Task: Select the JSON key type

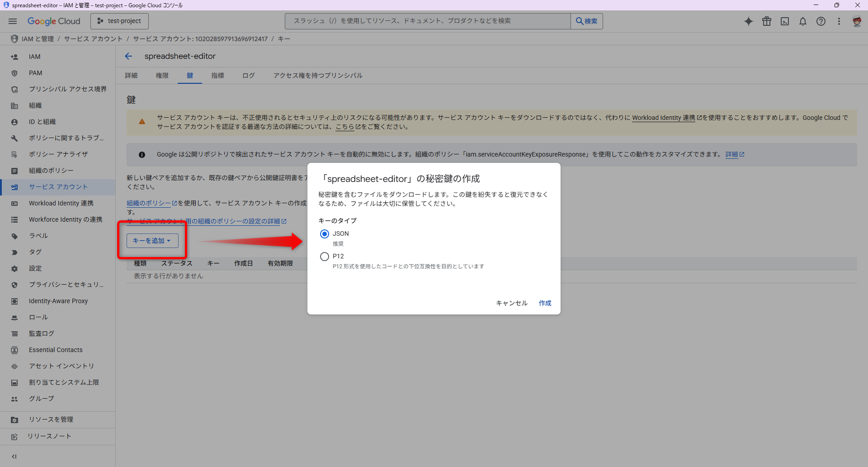Action: [325, 234]
